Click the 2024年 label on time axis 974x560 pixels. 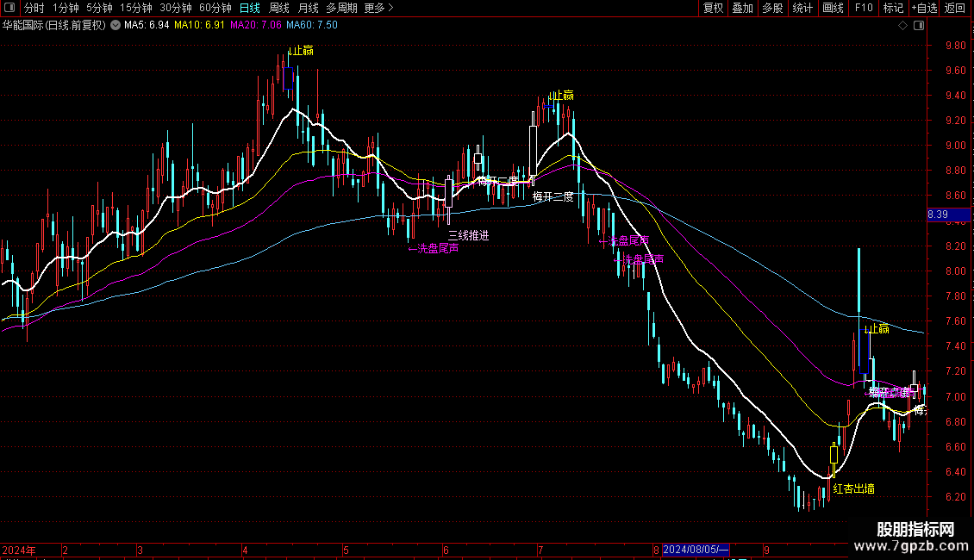(x=19, y=550)
